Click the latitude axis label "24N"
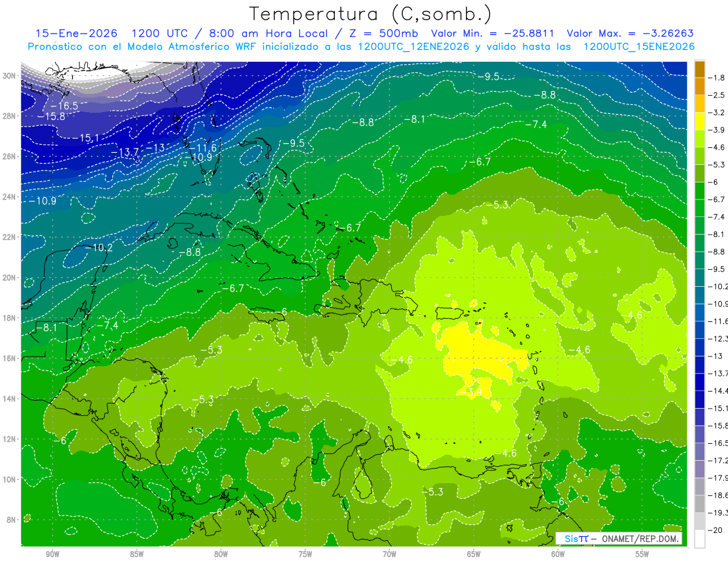This screenshot has width=728, height=562. [x=10, y=196]
